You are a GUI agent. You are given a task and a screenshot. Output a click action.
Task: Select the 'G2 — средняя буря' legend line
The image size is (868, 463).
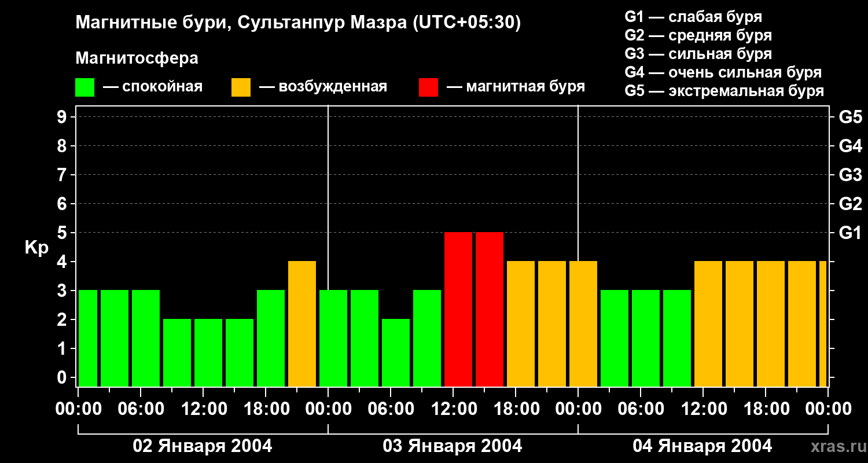pyautogui.click(x=698, y=35)
